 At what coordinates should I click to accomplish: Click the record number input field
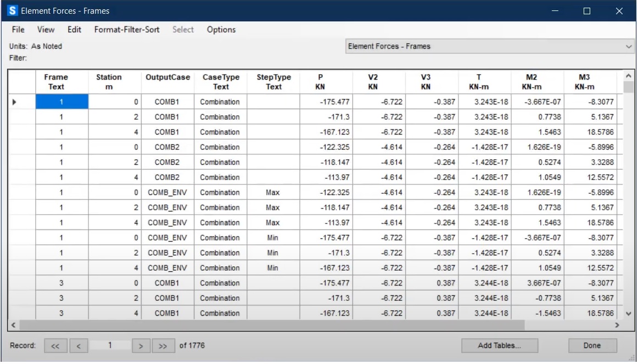110,346
